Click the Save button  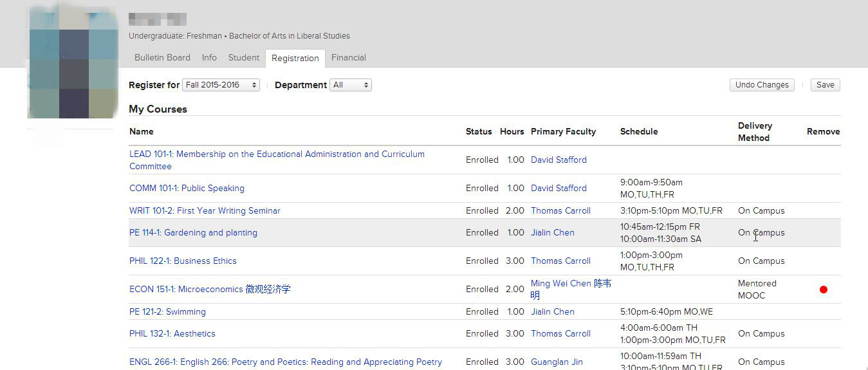(x=825, y=85)
